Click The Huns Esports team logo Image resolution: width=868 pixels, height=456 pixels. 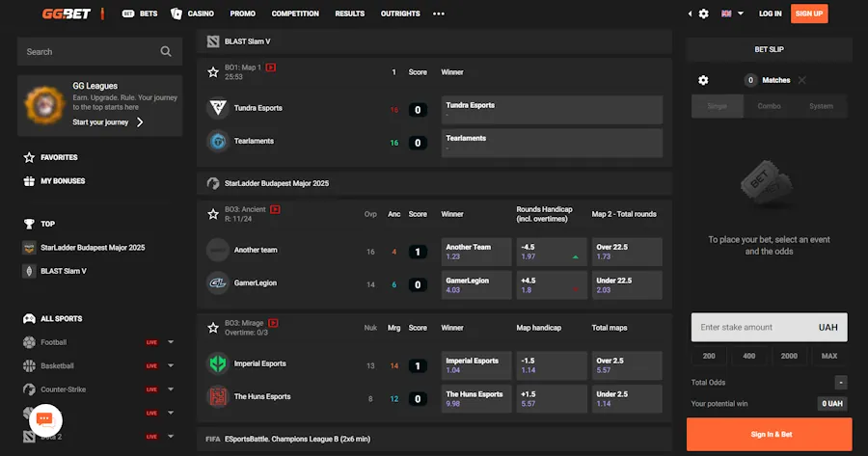point(218,397)
